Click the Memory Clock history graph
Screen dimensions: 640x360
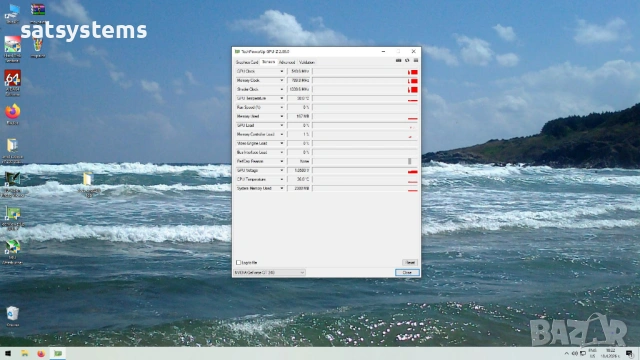click(x=365, y=80)
